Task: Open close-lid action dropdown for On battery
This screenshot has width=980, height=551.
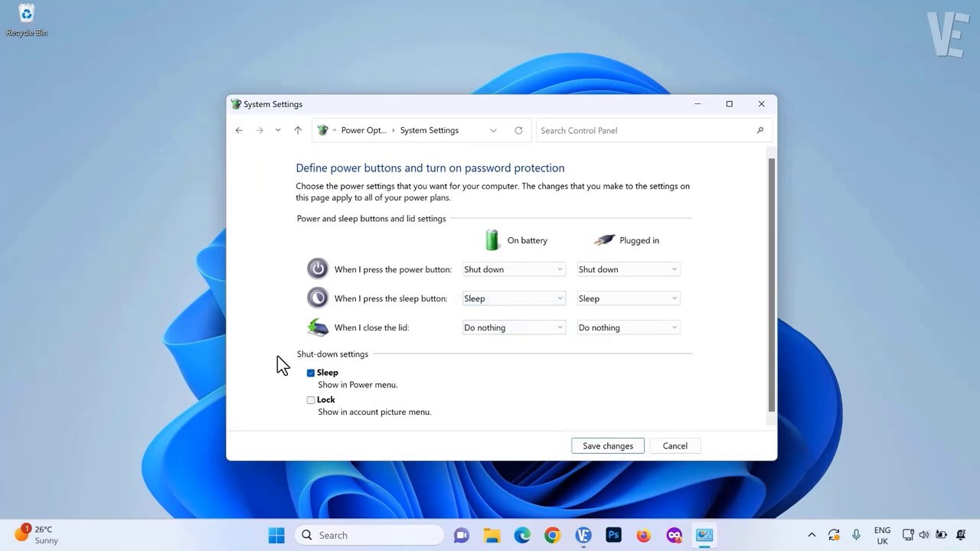Action: coord(514,328)
